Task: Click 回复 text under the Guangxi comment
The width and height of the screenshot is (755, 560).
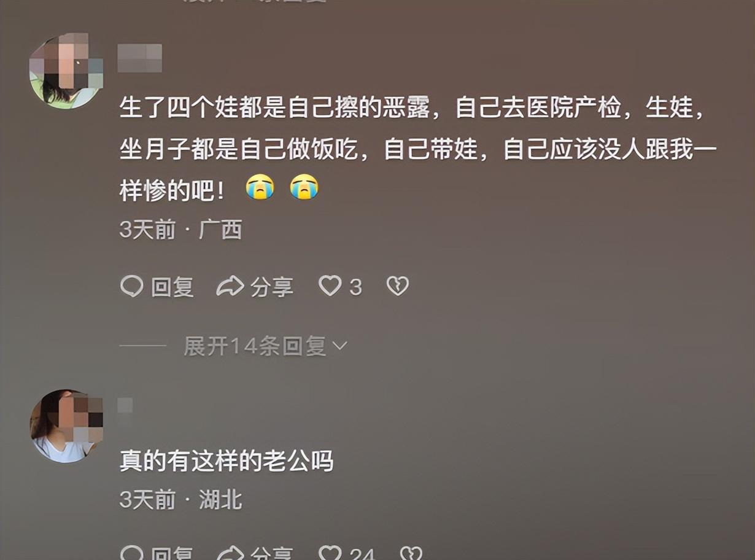Action: click(x=172, y=287)
